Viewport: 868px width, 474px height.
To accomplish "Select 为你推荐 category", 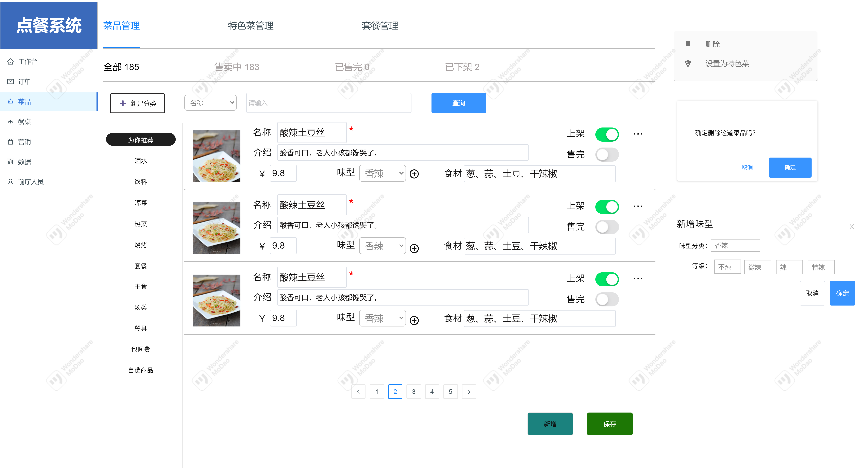I will click(x=140, y=140).
